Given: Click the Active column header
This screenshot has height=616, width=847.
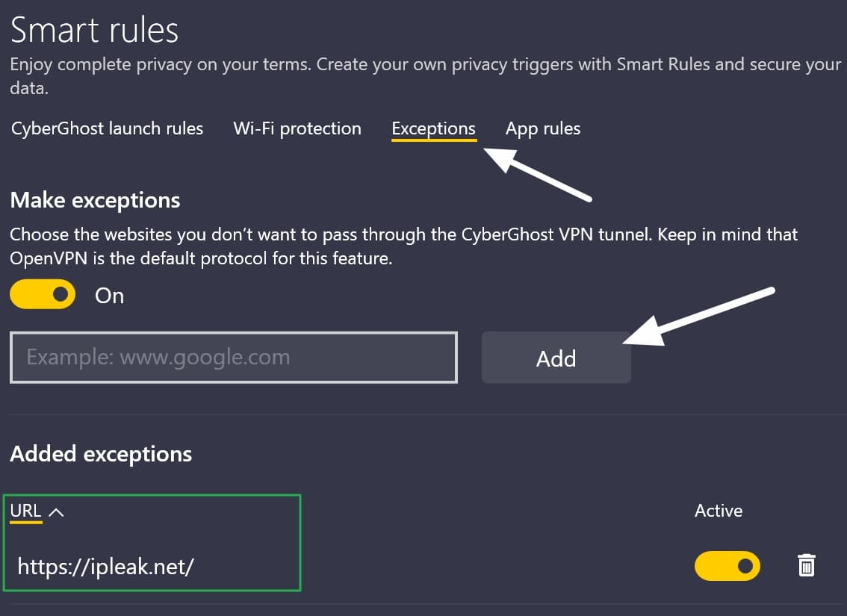Looking at the screenshot, I should click(719, 511).
